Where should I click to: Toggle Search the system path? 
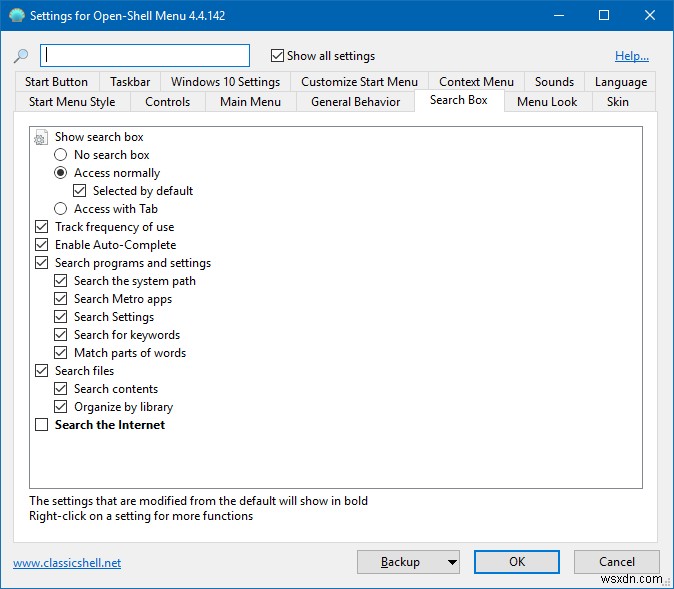pos(61,281)
